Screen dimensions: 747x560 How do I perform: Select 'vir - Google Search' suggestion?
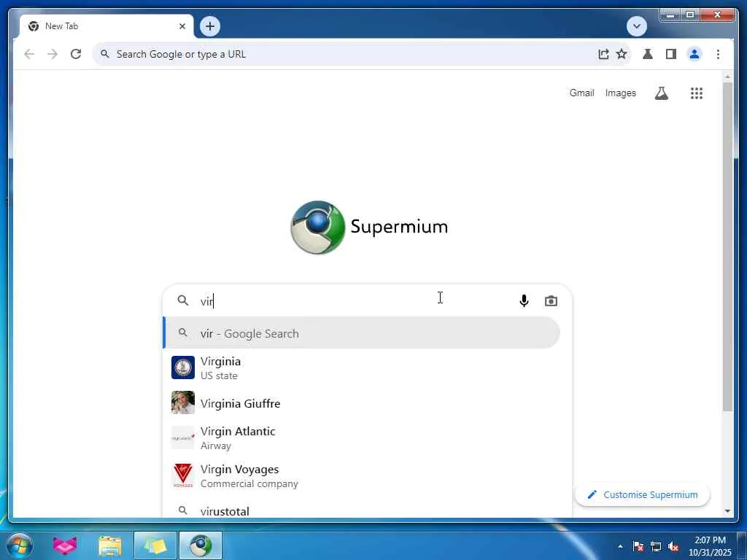click(362, 333)
